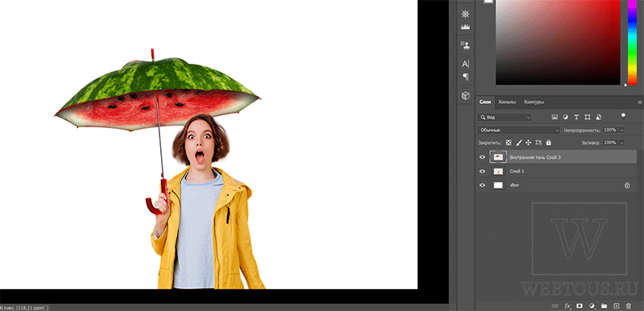Open the Paragraph panel icon
Viewport: 644px width, 311px height.
click(465, 76)
